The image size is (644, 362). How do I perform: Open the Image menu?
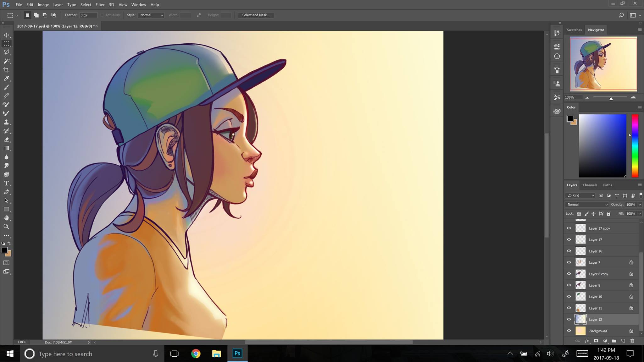pos(43,5)
